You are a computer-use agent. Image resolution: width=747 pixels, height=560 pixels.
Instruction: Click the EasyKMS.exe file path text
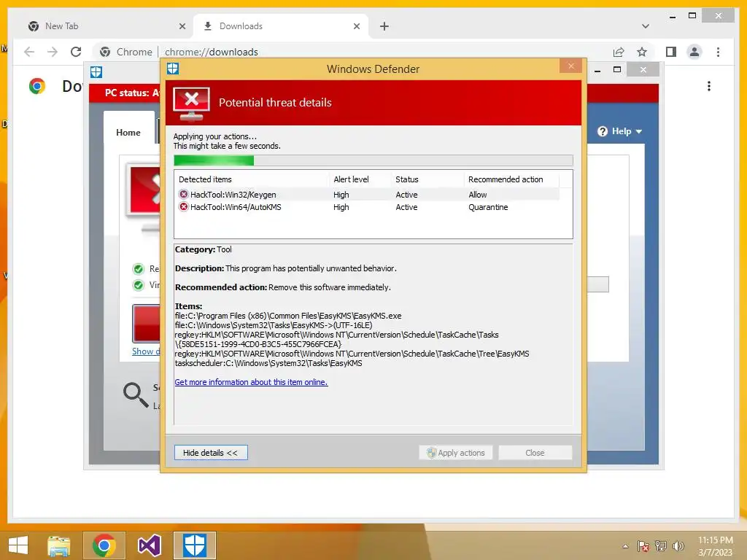(288, 316)
